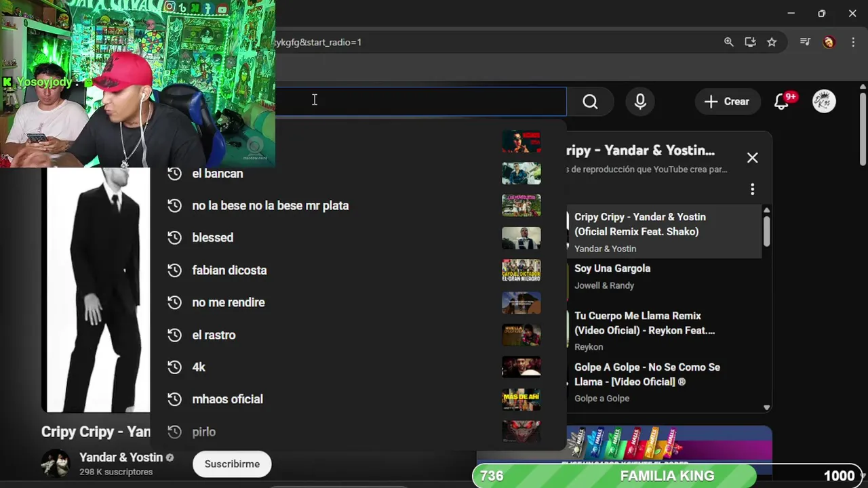Restore down the Chrome window
Viewport: 868px width, 488px height.
pos(822,14)
